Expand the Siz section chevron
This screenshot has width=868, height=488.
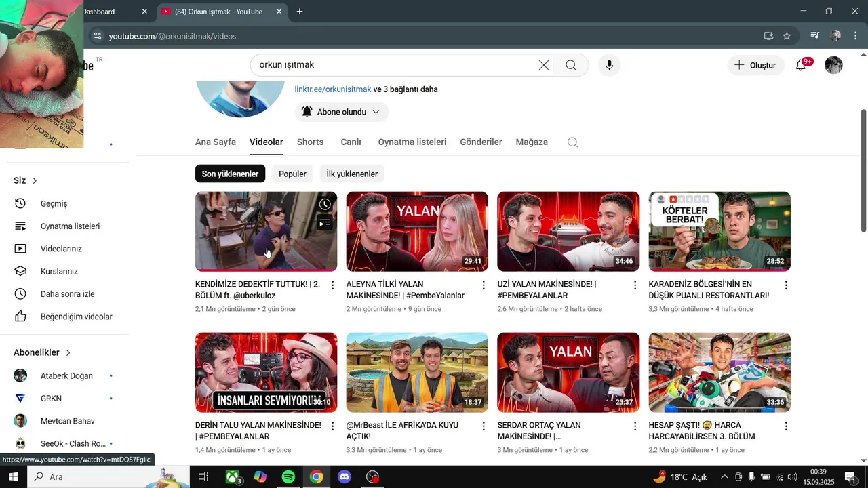click(35, 181)
